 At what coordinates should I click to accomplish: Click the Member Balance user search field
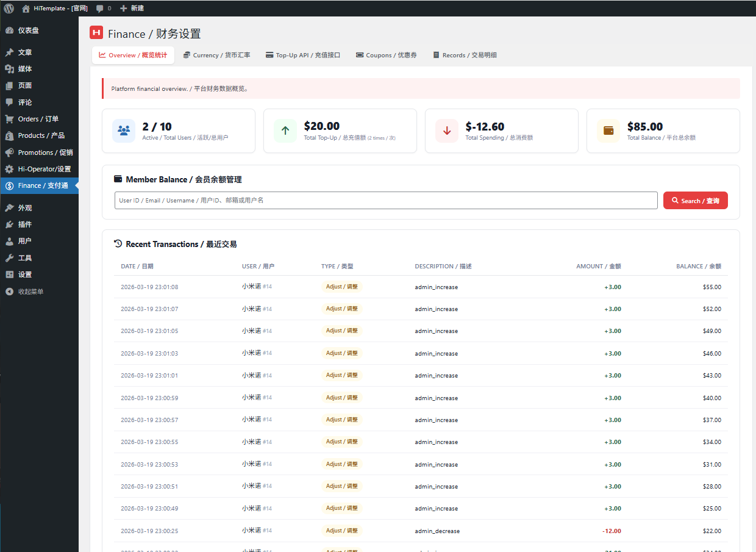click(x=385, y=200)
